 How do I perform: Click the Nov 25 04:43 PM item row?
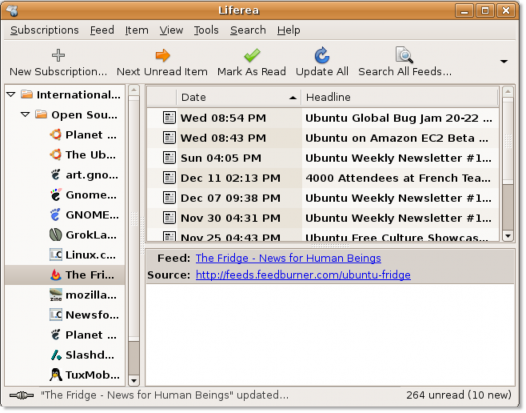tap(322, 236)
